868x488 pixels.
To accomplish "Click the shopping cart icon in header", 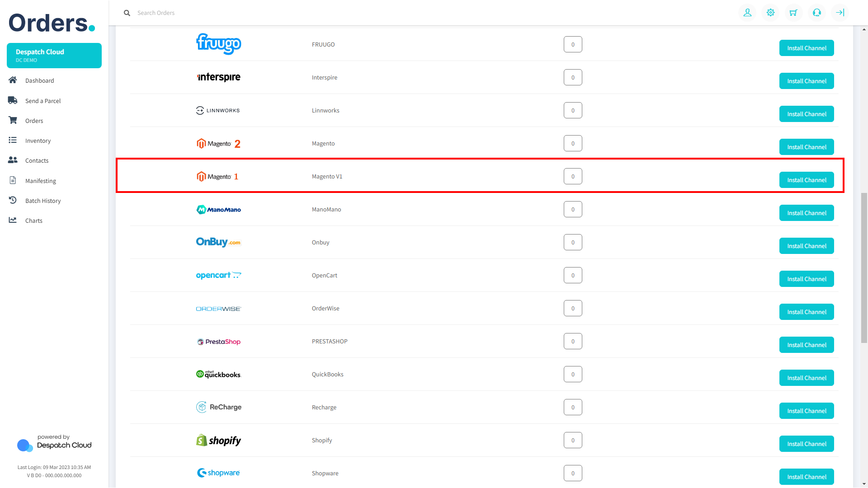I will pyautogui.click(x=793, y=13).
